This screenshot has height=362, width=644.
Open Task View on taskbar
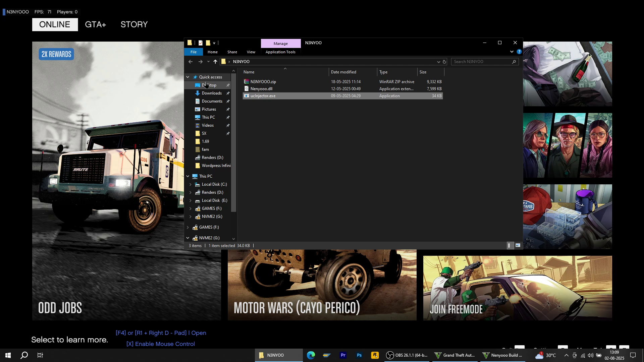(x=40, y=355)
